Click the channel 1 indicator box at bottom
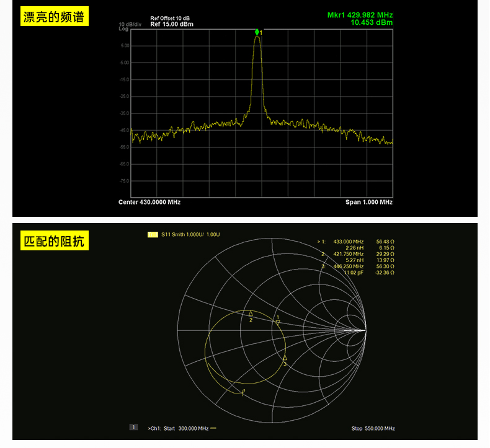 click(x=133, y=427)
